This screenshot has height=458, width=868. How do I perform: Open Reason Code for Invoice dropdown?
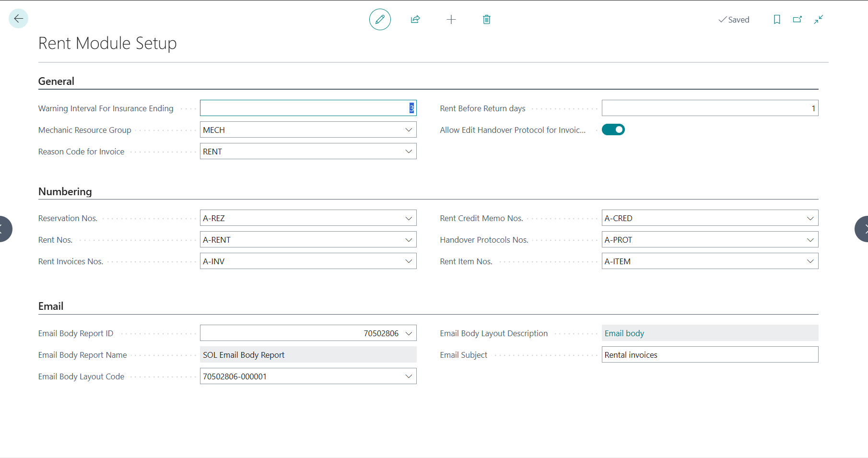pos(409,152)
